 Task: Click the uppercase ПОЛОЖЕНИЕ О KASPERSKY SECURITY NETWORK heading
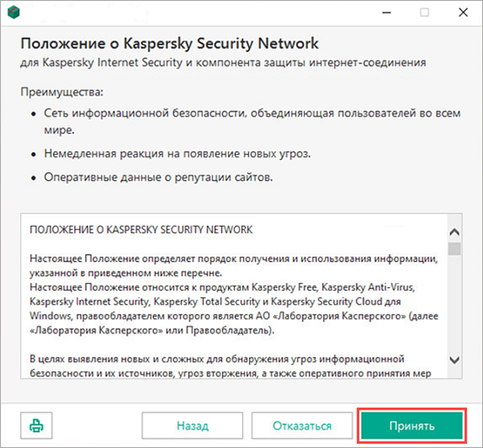coord(141,230)
